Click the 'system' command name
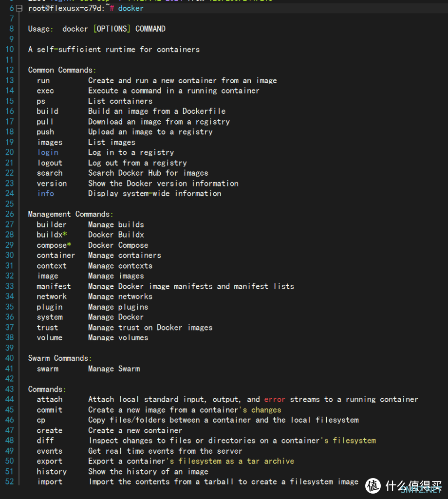The image size is (448, 499). 50,317
